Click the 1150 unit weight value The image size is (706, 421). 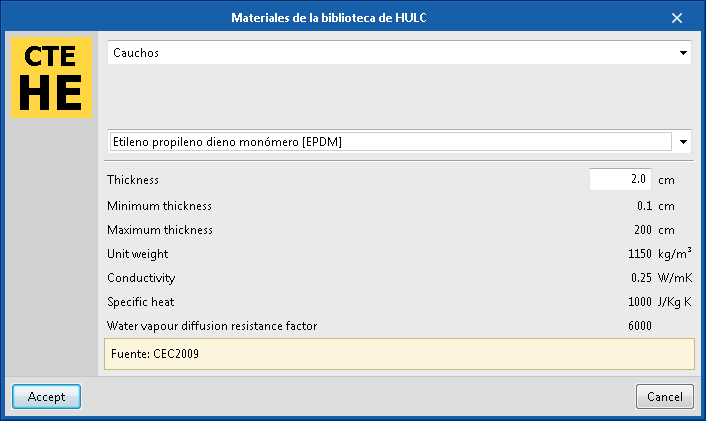[640, 254]
